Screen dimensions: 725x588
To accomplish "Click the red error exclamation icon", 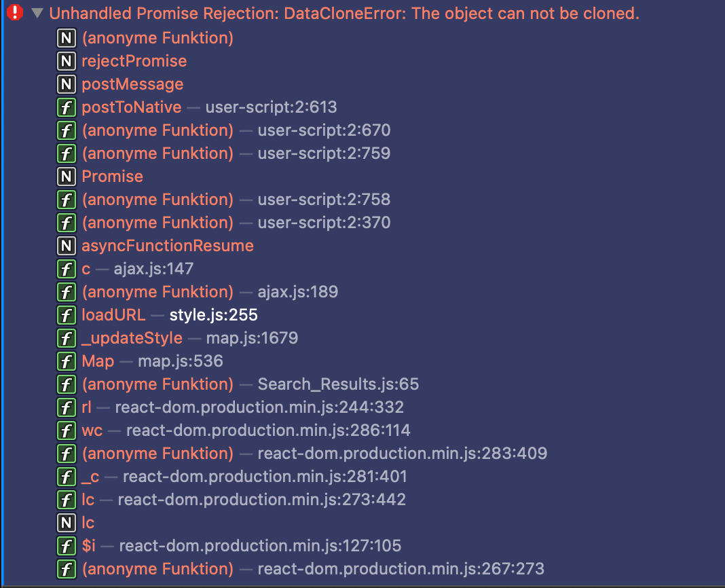I will 15,12.
